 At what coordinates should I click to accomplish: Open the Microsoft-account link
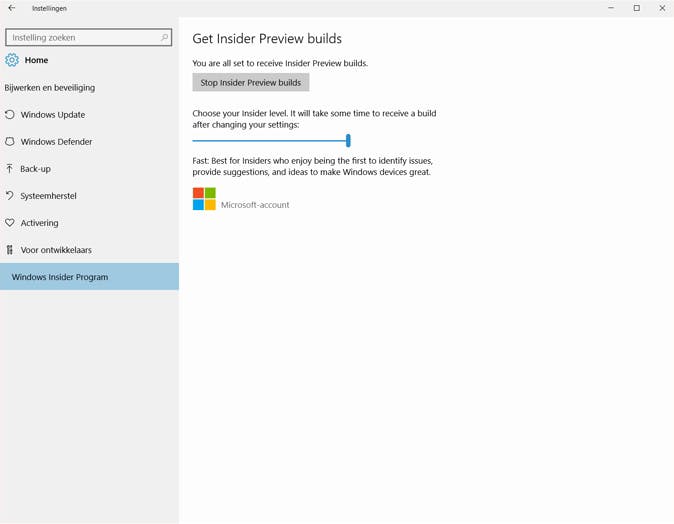tap(255, 205)
